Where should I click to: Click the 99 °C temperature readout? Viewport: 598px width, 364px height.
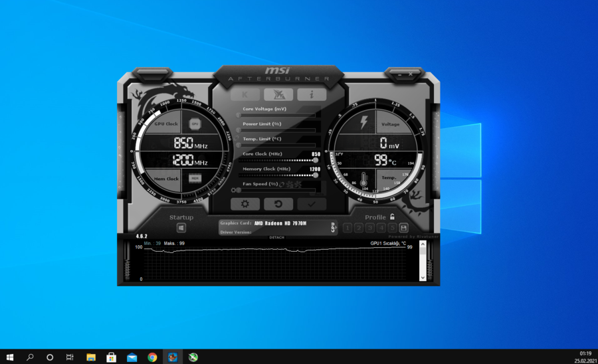(x=385, y=160)
